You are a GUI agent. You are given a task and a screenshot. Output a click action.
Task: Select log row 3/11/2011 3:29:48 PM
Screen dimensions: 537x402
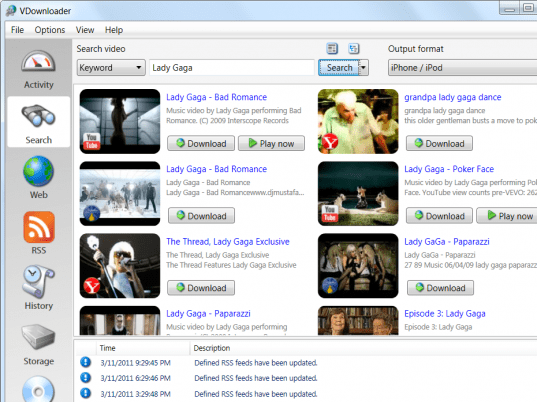click(305, 394)
